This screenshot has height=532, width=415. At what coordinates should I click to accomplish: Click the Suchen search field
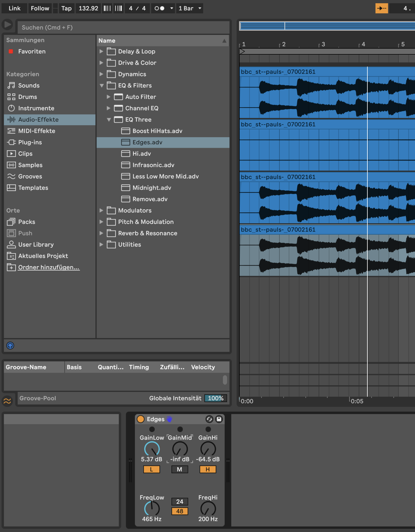pos(123,27)
